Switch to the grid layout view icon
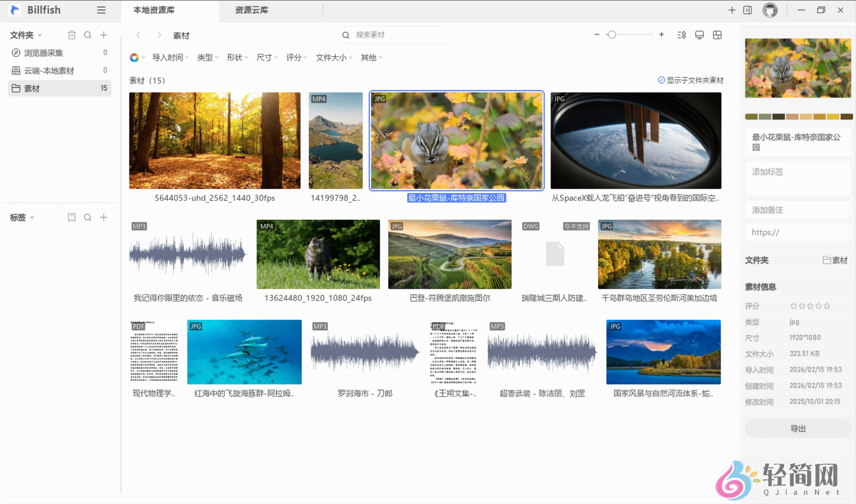Viewport: 856px width, 504px height. [x=717, y=35]
